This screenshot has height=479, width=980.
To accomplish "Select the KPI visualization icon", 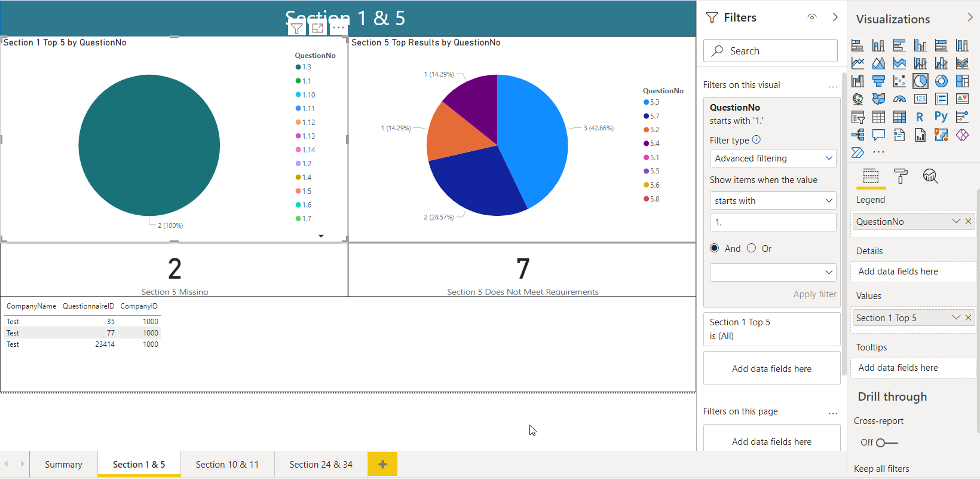I will [x=962, y=99].
